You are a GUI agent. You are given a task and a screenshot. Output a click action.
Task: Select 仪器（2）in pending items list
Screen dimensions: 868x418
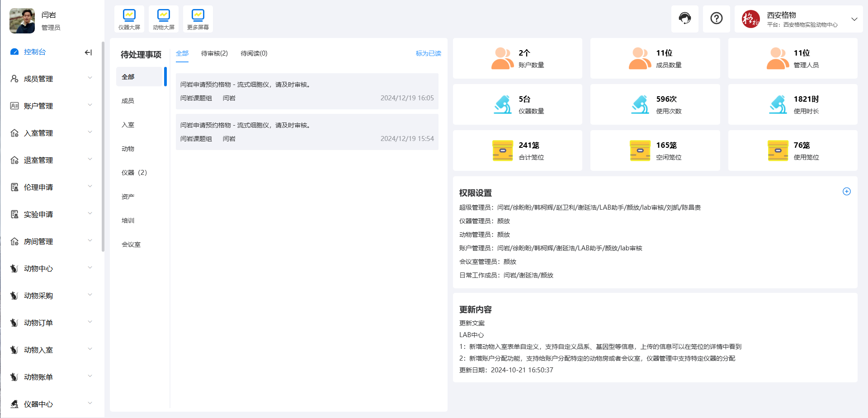click(134, 172)
